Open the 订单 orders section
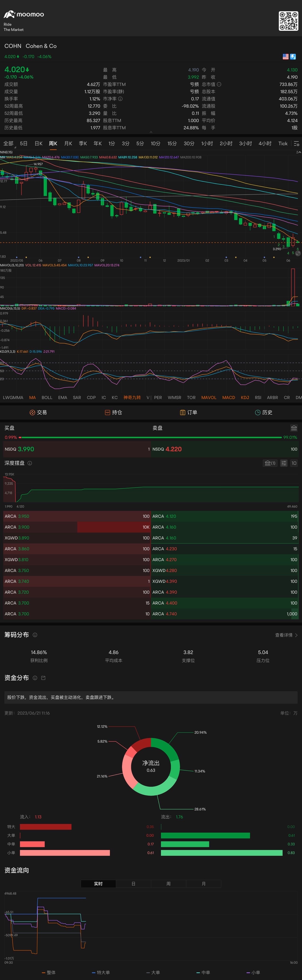This screenshot has height=980, width=302. point(189,412)
